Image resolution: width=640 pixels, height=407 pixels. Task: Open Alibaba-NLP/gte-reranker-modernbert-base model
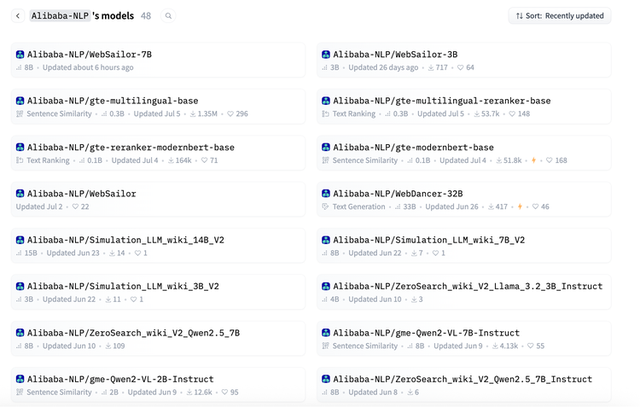click(158, 153)
